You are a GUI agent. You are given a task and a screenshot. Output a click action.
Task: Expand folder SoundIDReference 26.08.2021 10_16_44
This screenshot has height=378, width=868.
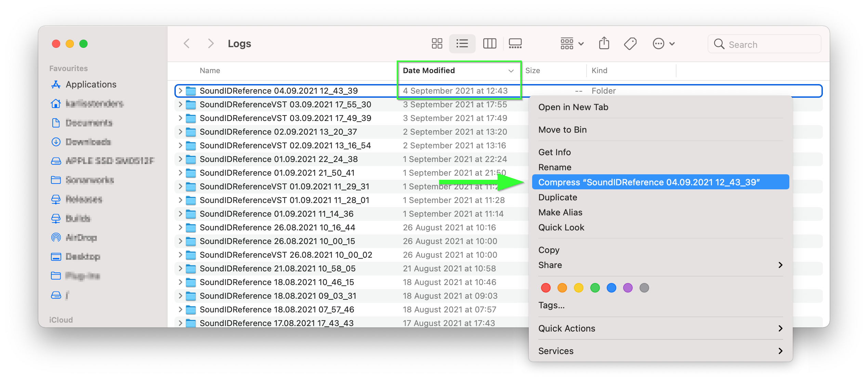(180, 228)
